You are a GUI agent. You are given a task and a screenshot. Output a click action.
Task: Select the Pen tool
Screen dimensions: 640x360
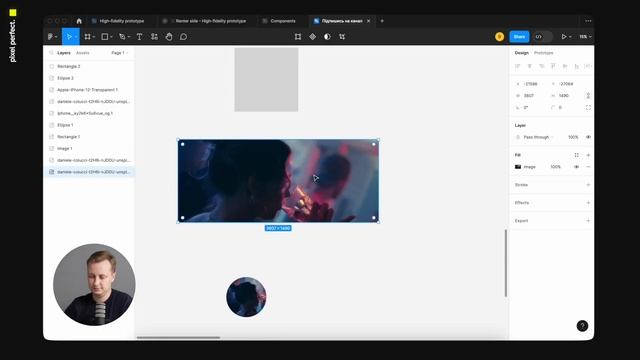click(x=122, y=37)
